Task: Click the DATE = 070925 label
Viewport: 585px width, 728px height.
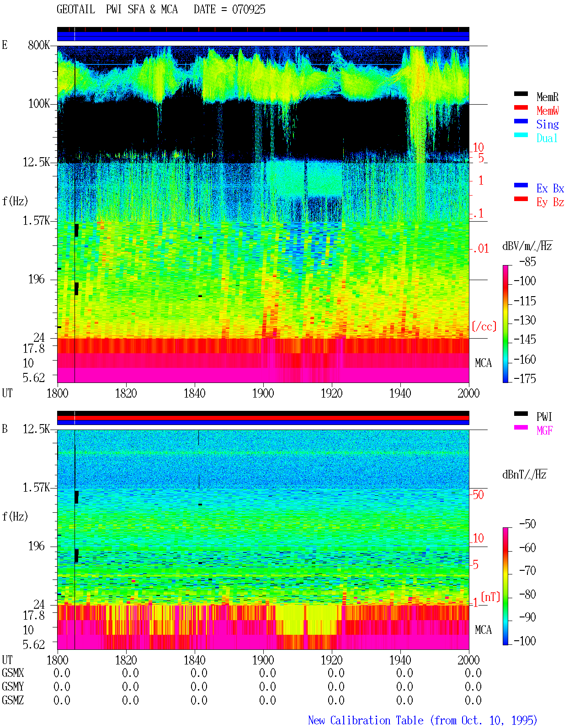Action: pyautogui.click(x=229, y=9)
